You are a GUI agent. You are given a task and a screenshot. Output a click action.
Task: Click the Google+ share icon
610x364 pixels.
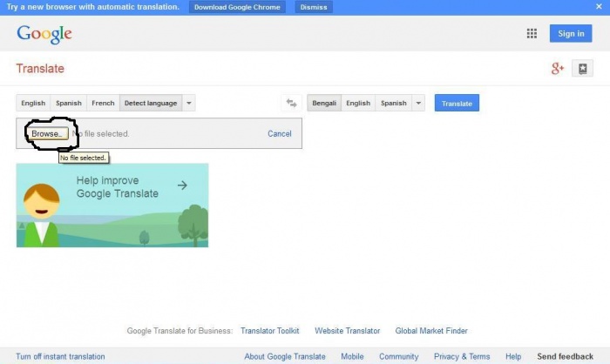point(557,69)
